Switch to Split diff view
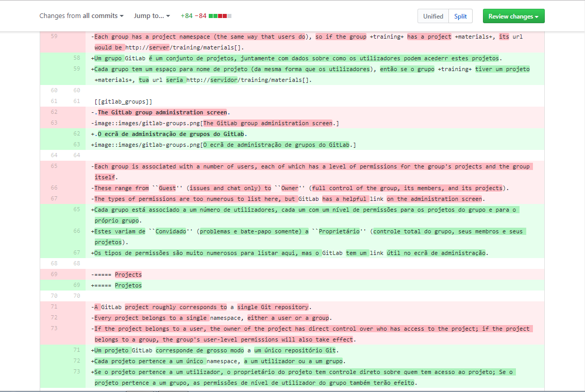 tap(460, 16)
